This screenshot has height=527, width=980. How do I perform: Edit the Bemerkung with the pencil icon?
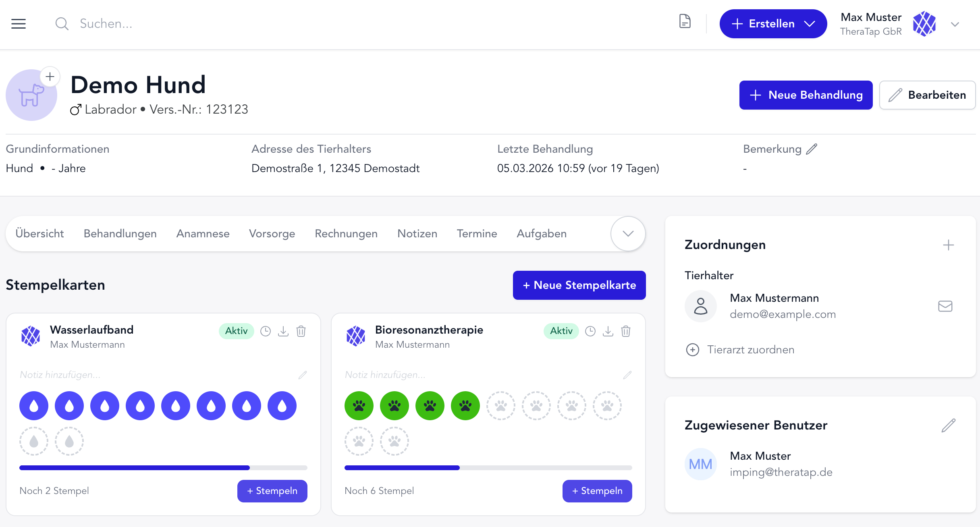pos(812,149)
